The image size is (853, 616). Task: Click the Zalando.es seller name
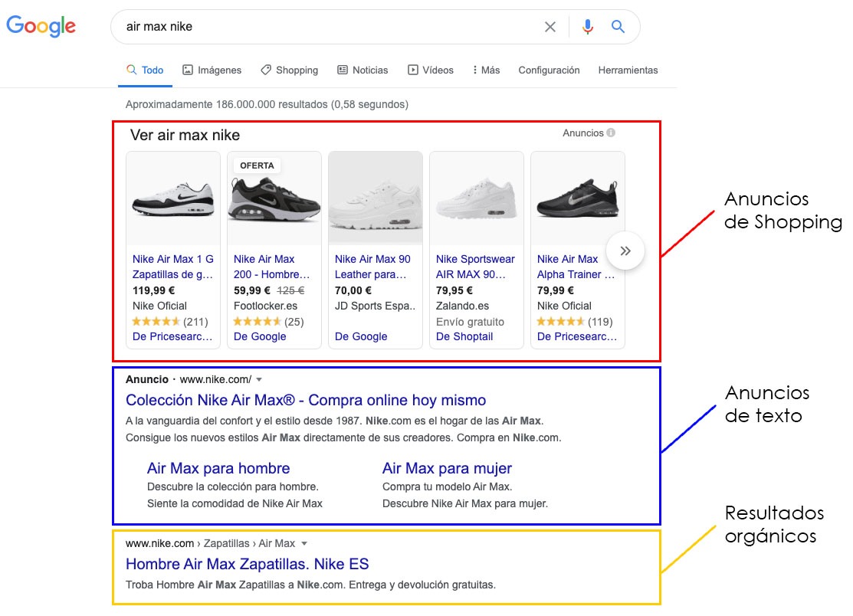[462, 306]
